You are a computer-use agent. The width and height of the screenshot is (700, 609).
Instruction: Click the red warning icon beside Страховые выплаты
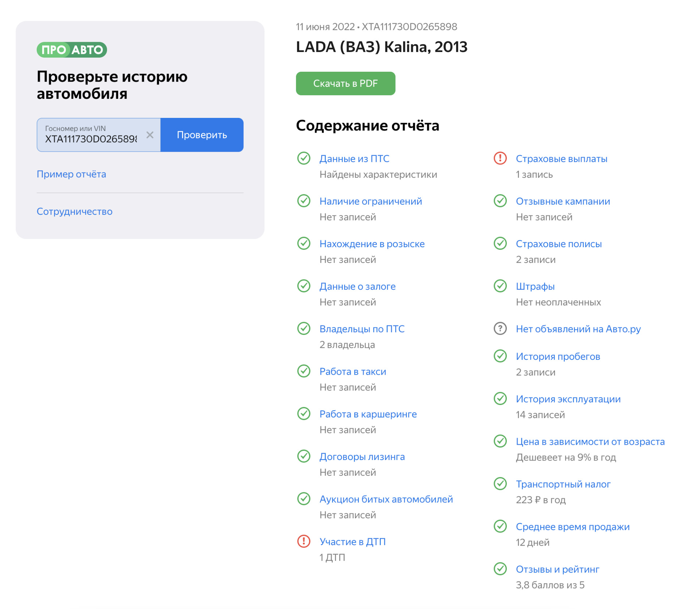(x=500, y=158)
